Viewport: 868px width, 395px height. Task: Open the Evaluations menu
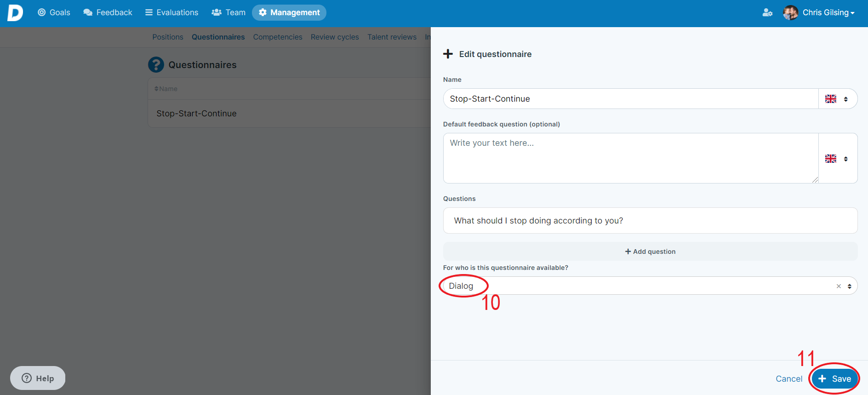pyautogui.click(x=171, y=12)
